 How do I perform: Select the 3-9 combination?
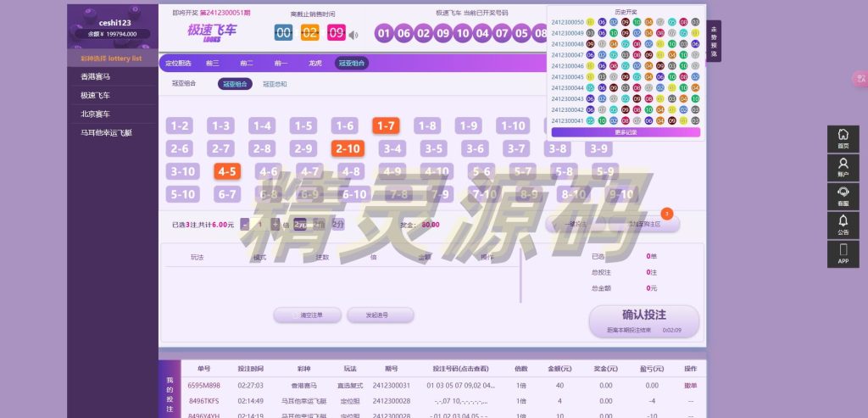(598, 149)
